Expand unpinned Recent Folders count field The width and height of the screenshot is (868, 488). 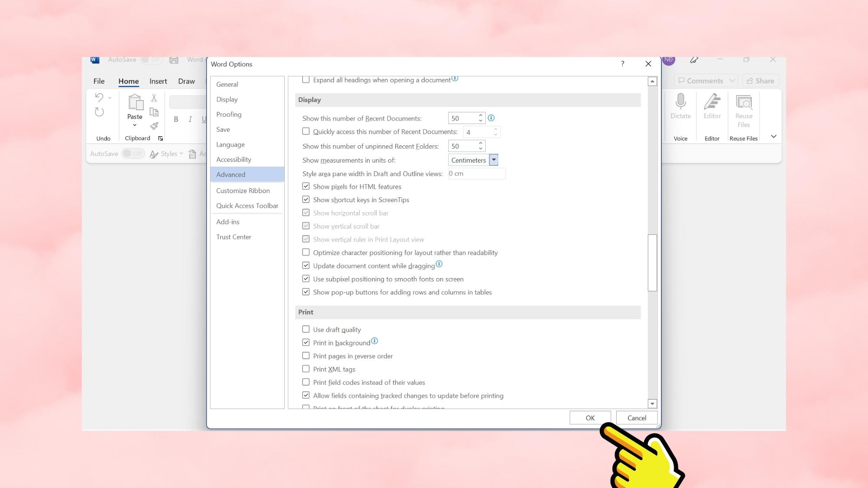pyautogui.click(x=481, y=143)
